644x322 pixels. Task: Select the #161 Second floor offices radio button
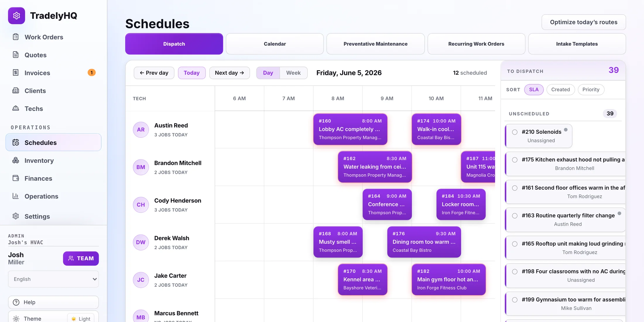[515, 188]
